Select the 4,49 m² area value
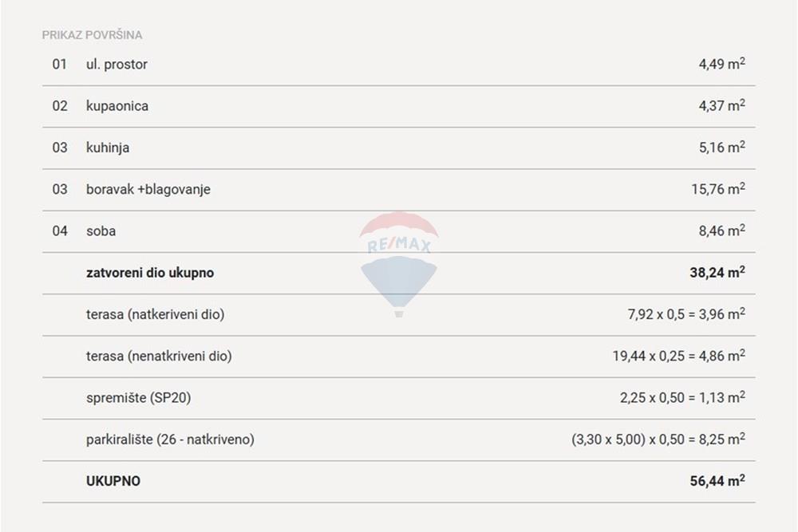 coord(722,64)
